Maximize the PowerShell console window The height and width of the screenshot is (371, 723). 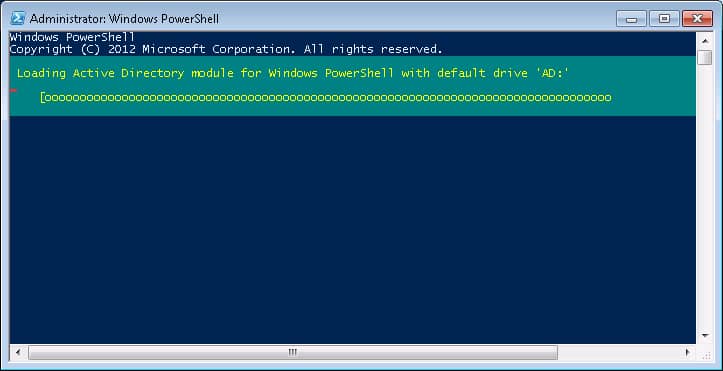(x=664, y=19)
